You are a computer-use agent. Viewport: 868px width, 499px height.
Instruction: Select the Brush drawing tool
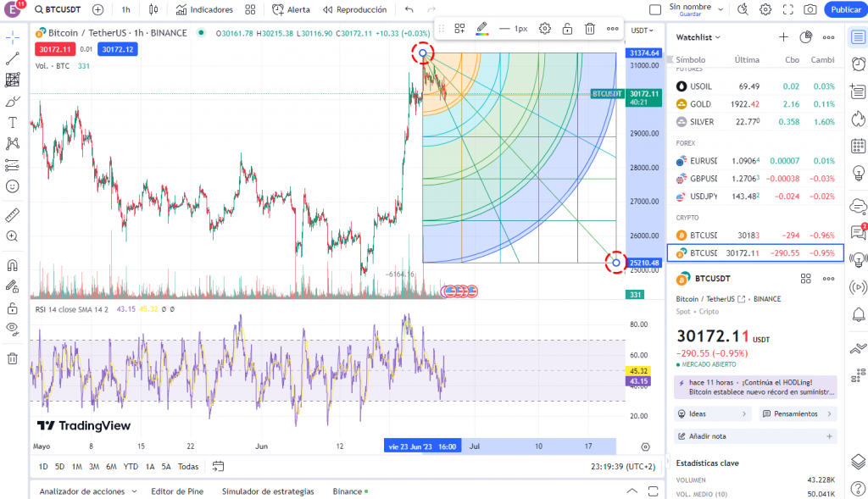13,102
